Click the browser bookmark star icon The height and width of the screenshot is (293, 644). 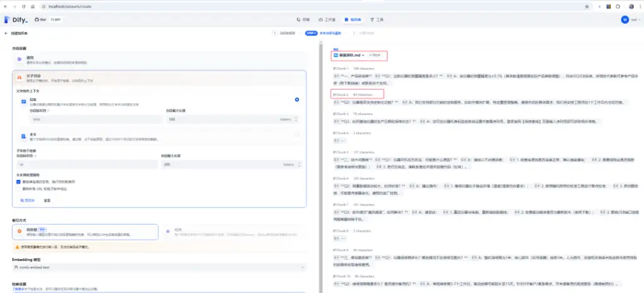[x=587, y=6]
